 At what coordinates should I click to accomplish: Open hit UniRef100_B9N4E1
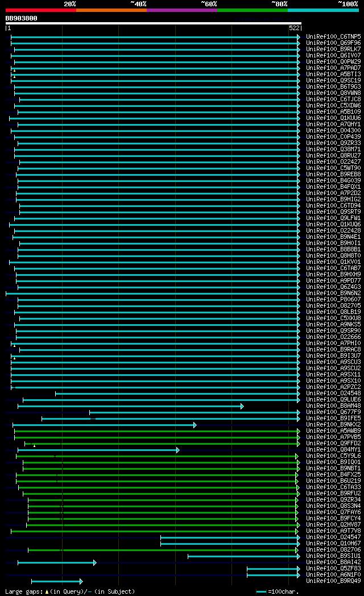333,237
